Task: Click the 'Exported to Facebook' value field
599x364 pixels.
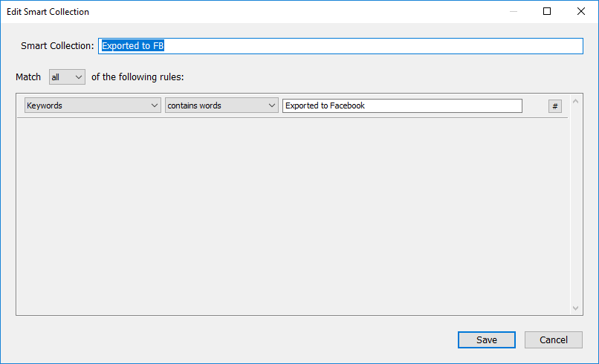Action: (402, 105)
